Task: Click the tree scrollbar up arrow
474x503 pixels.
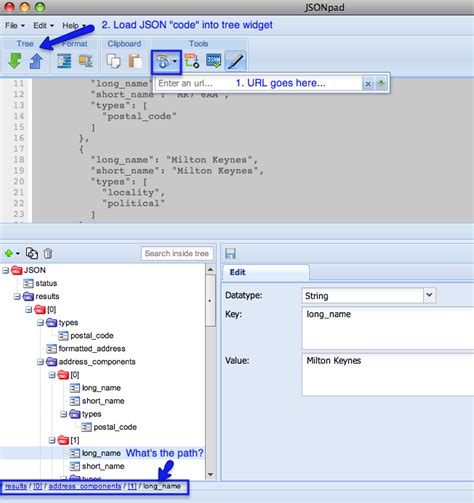Action: coord(210,269)
